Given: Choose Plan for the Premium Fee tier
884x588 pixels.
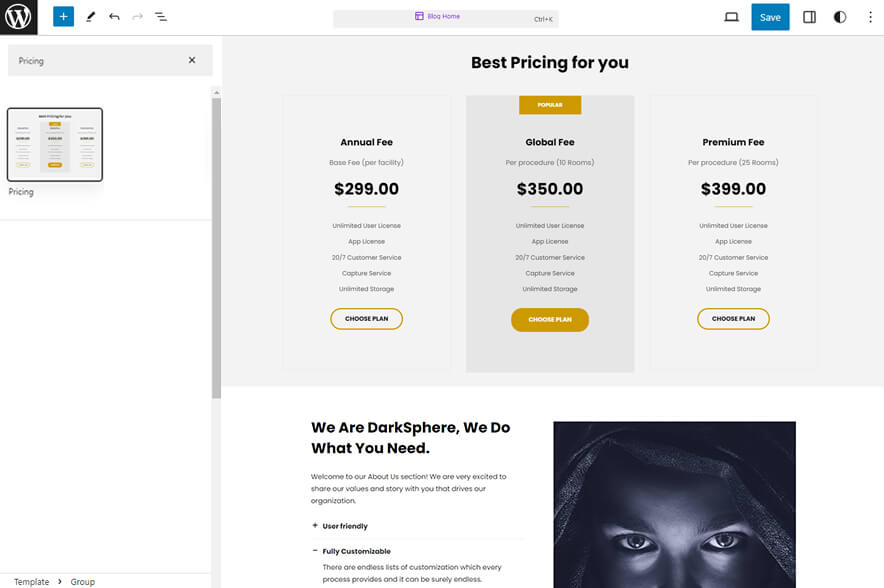Looking at the screenshot, I should (733, 318).
